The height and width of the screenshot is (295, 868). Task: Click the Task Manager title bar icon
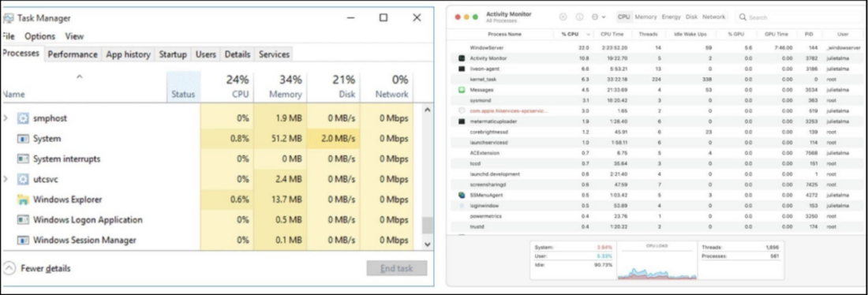(x=9, y=18)
